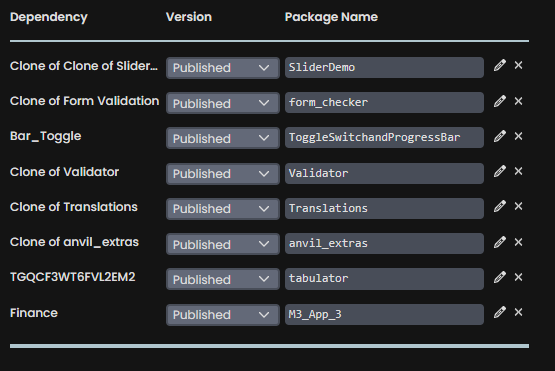Open the Finance dependency version dropdown
The width and height of the screenshot is (555, 371).
223,314
